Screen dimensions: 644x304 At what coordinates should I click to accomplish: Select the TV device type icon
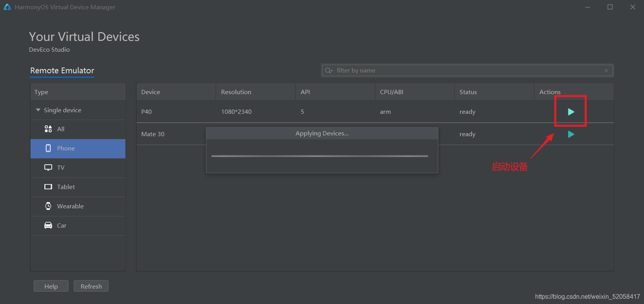point(48,167)
